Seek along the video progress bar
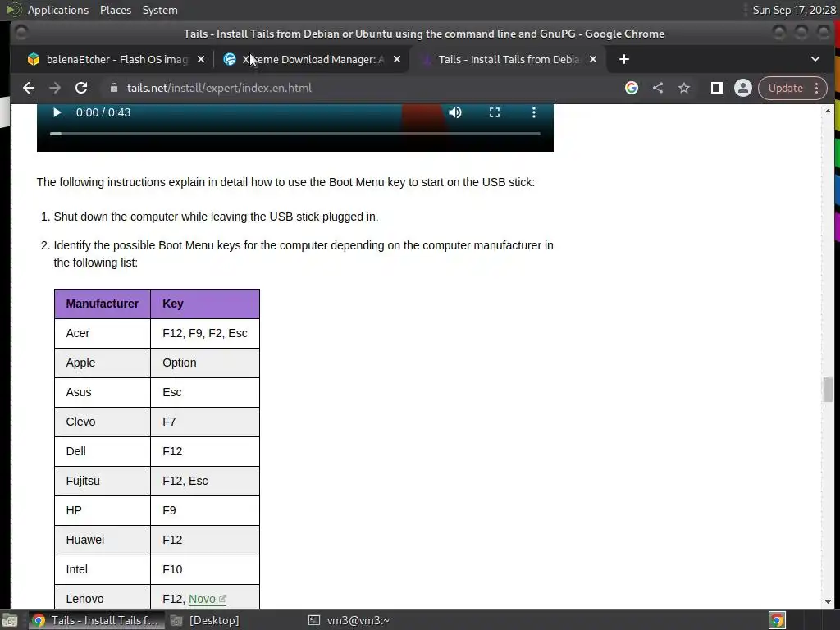 [295, 134]
